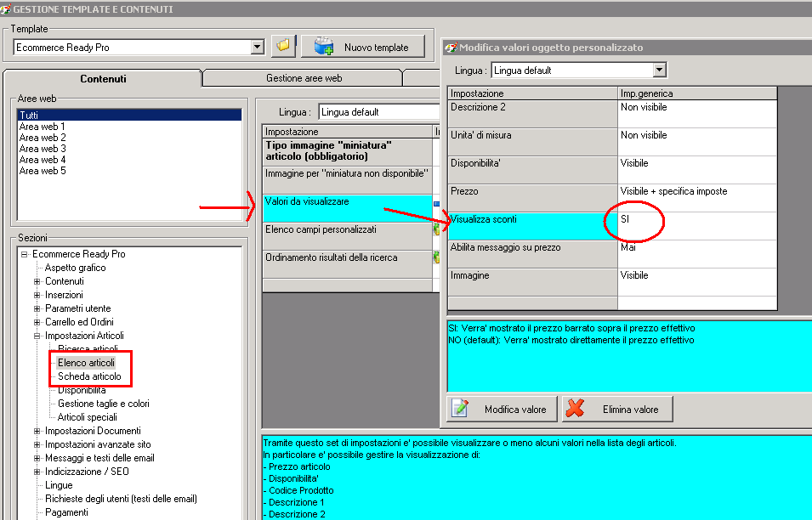The image size is (812, 520).
Task: Click the icon beside Valori da visualizzare
Action: [436, 204]
